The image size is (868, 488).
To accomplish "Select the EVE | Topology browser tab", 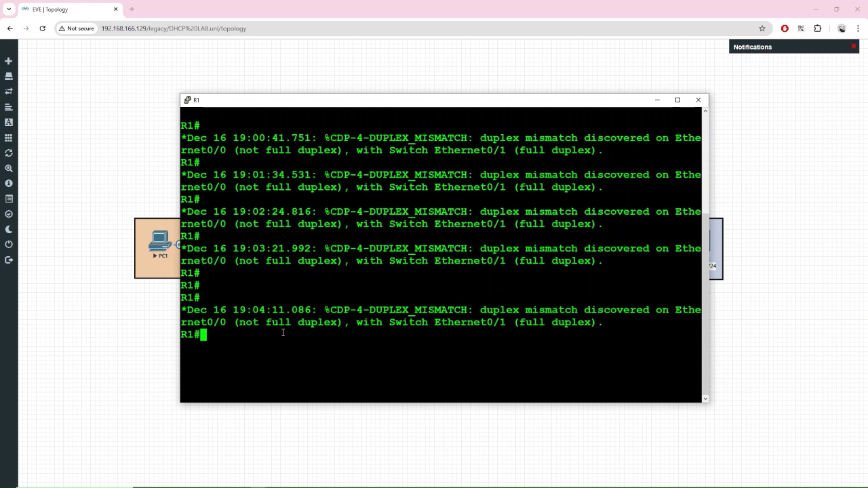I will [64, 9].
